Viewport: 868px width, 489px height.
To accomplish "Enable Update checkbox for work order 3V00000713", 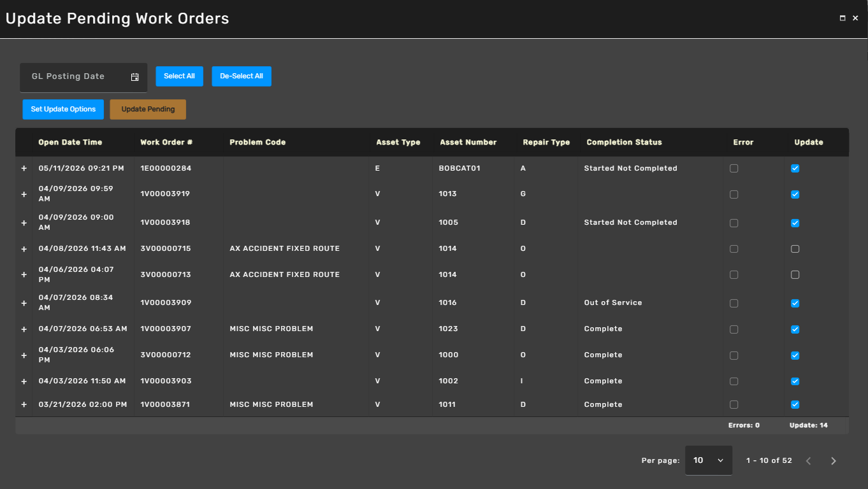I will pos(795,275).
